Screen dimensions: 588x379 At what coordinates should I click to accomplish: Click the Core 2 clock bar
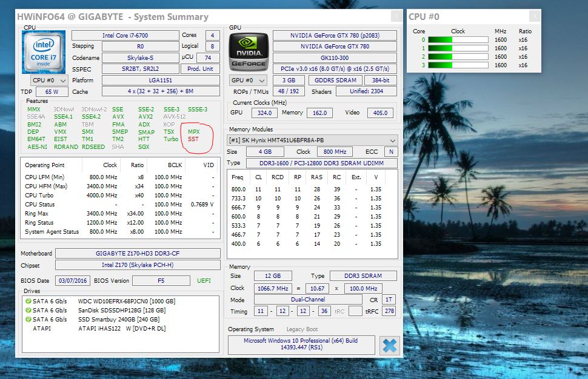(458, 56)
